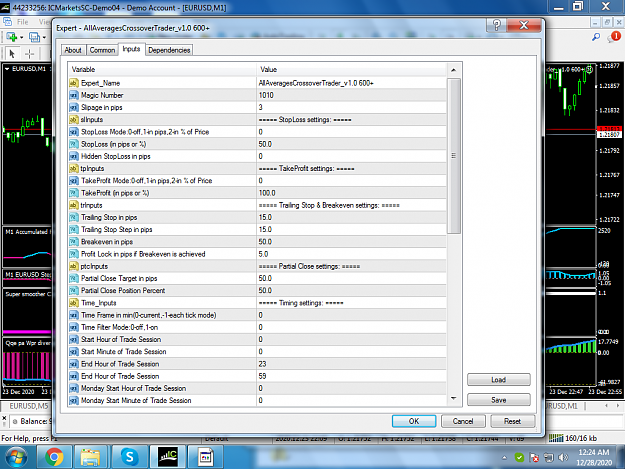Click StopLoss (in pips or %) icon
Screen dimensions: 625x469
pos(74,144)
